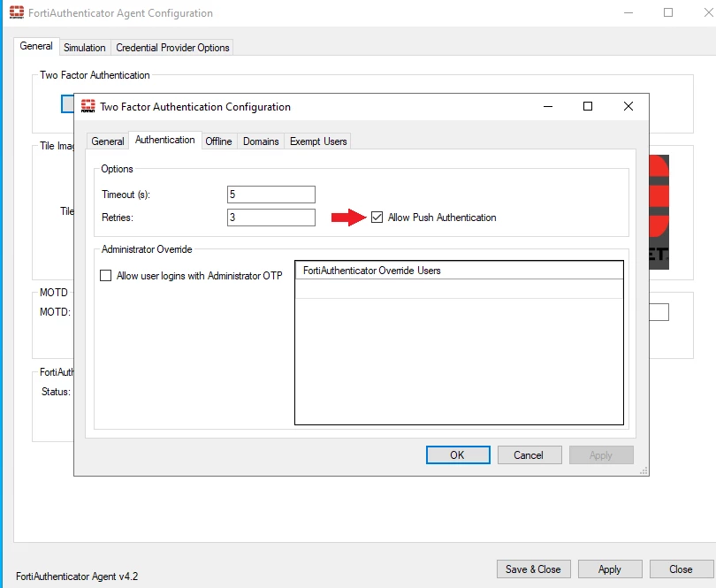
Task: Switch to the General tab in the Two Factor dialog
Action: point(108,141)
